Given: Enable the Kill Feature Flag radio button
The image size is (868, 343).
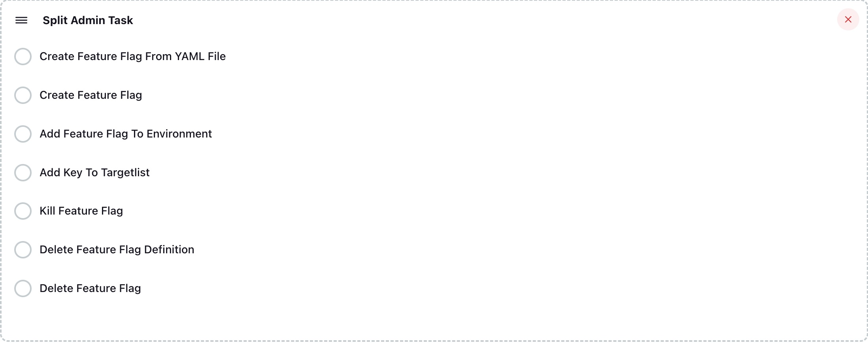Looking at the screenshot, I should [23, 211].
